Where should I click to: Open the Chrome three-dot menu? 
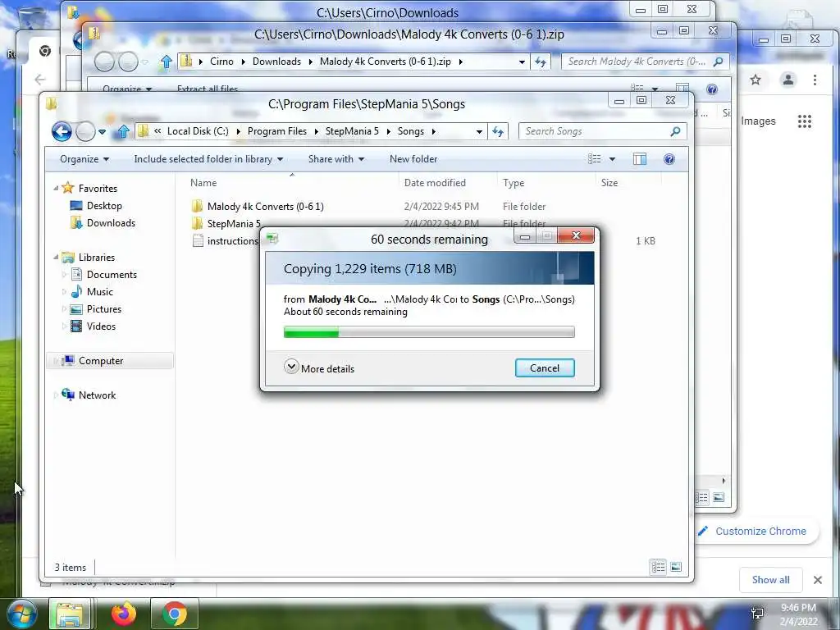click(x=815, y=80)
